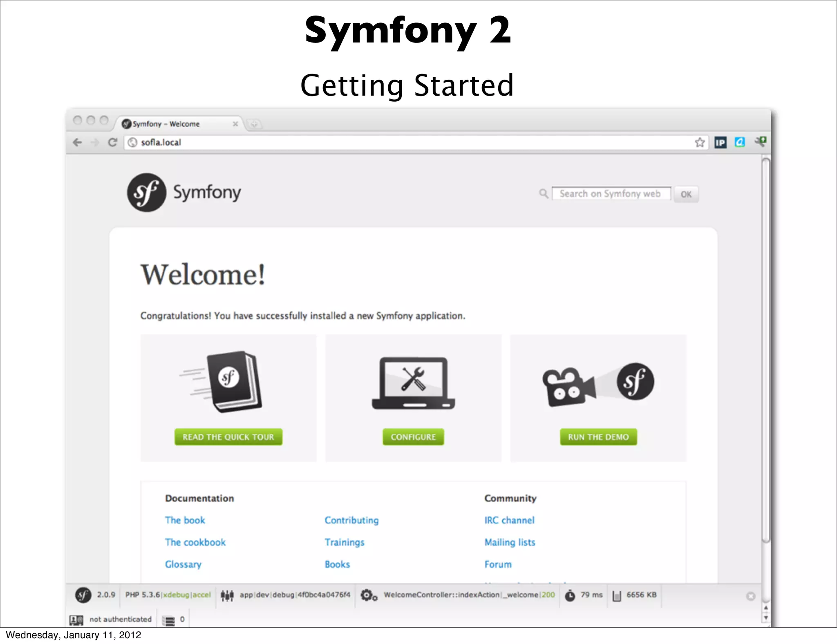The width and height of the screenshot is (837, 644).
Task: Reload the page with refresh icon
Action: pyautogui.click(x=113, y=142)
